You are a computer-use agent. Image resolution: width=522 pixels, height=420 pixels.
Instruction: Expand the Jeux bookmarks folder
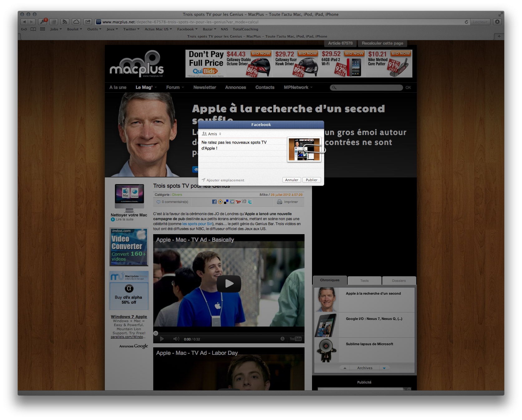(112, 29)
